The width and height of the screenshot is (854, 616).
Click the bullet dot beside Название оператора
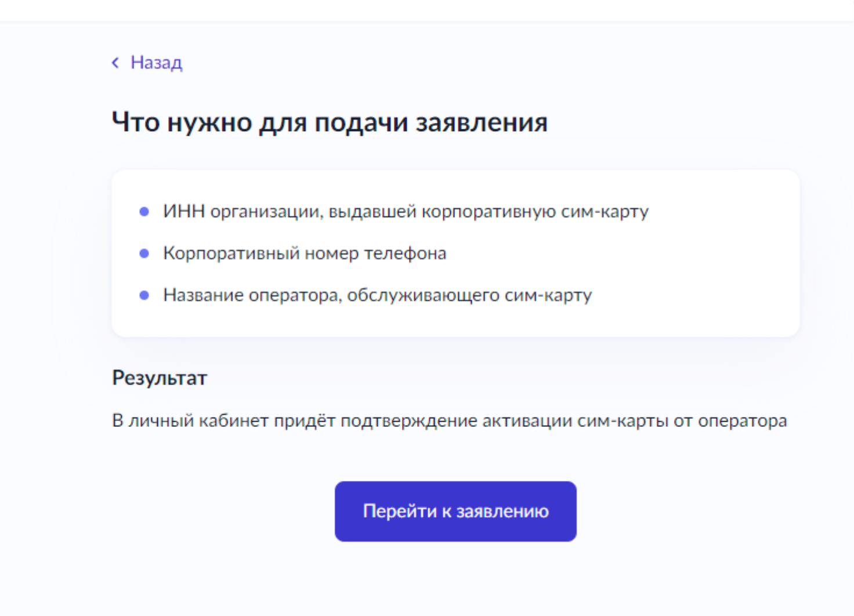[144, 295]
